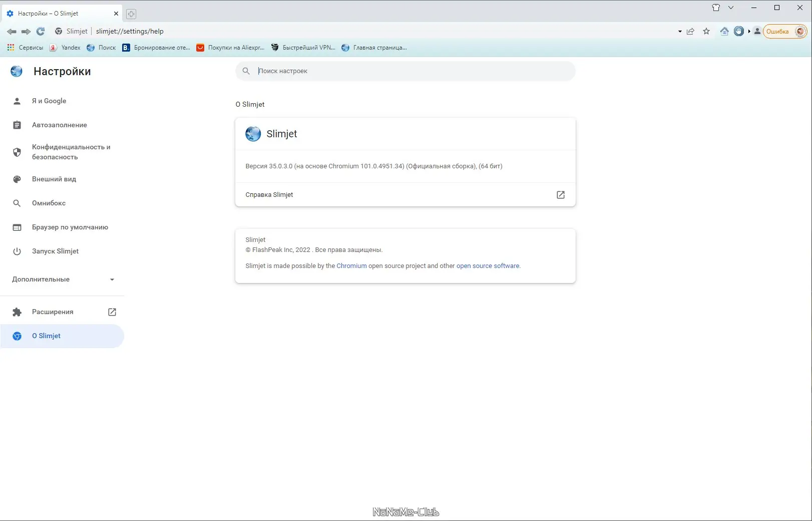Viewport: 812px width, 521px height.
Task: Open the profile person icon
Action: 757,31
